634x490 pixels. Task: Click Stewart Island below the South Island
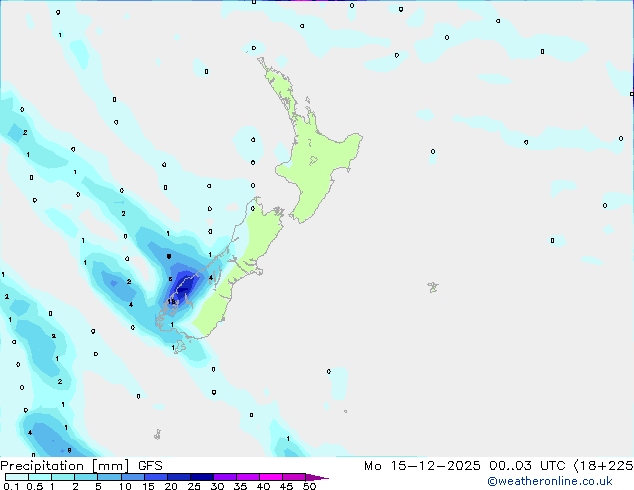(x=180, y=347)
